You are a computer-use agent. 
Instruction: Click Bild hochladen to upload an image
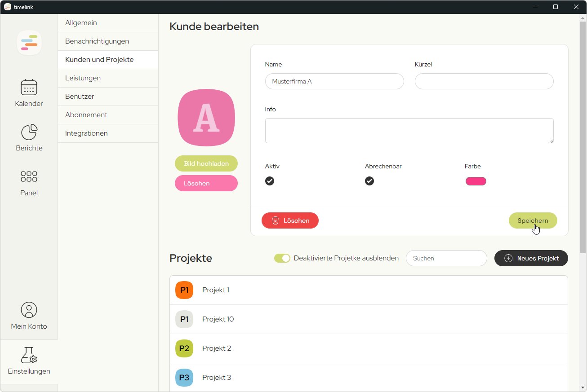coord(206,163)
